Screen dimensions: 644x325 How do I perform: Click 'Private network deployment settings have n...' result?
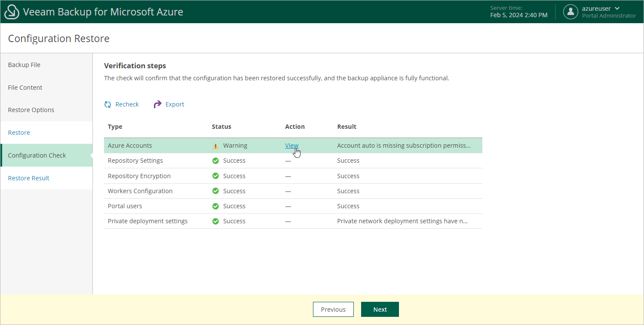402,221
